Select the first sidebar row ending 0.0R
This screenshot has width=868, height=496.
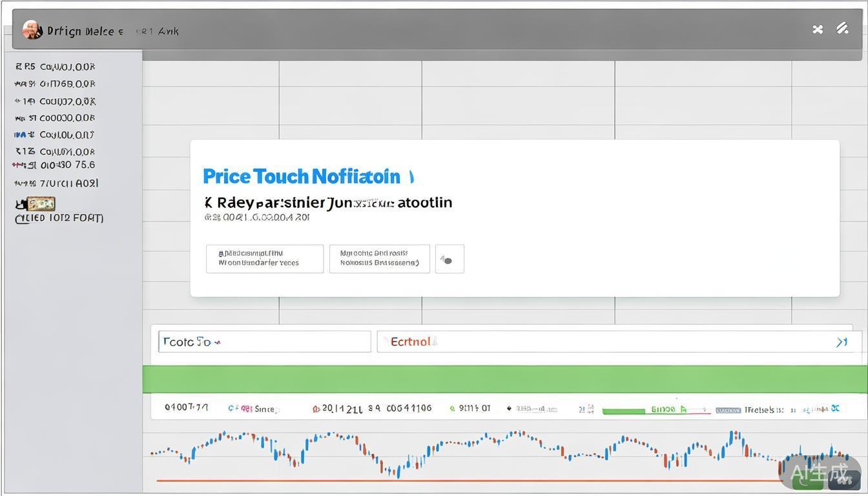55,67
